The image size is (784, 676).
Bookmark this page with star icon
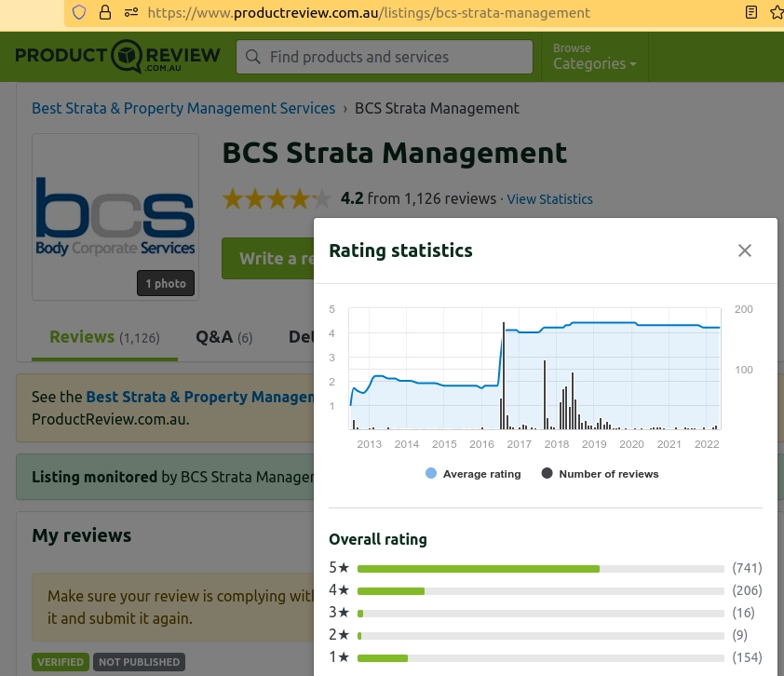point(777,12)
